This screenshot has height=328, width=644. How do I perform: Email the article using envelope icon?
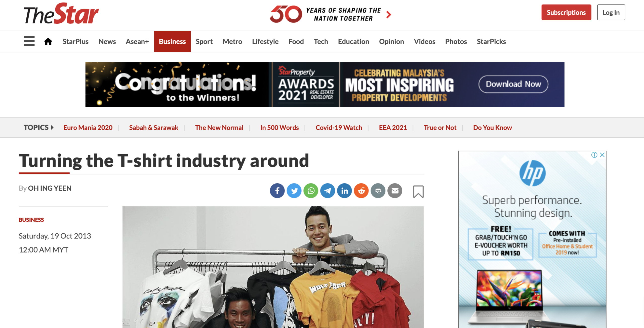[395, 191]
